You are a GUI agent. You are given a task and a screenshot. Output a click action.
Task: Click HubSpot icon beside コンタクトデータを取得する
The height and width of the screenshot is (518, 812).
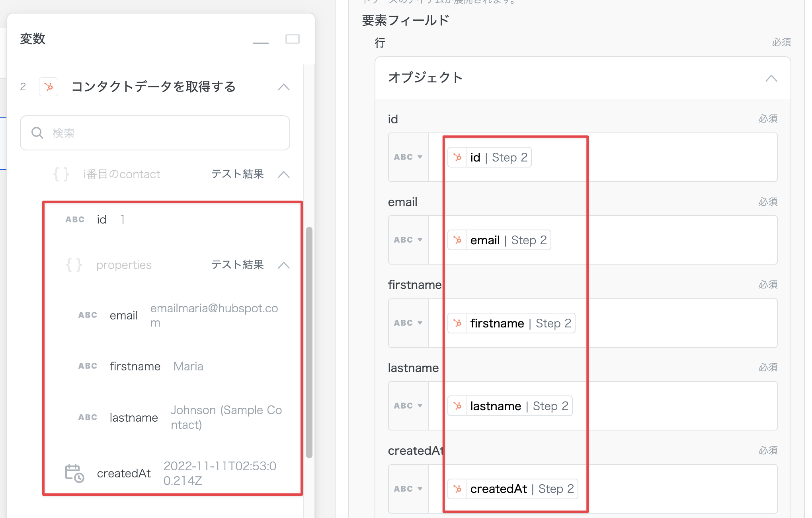point(49,87)
